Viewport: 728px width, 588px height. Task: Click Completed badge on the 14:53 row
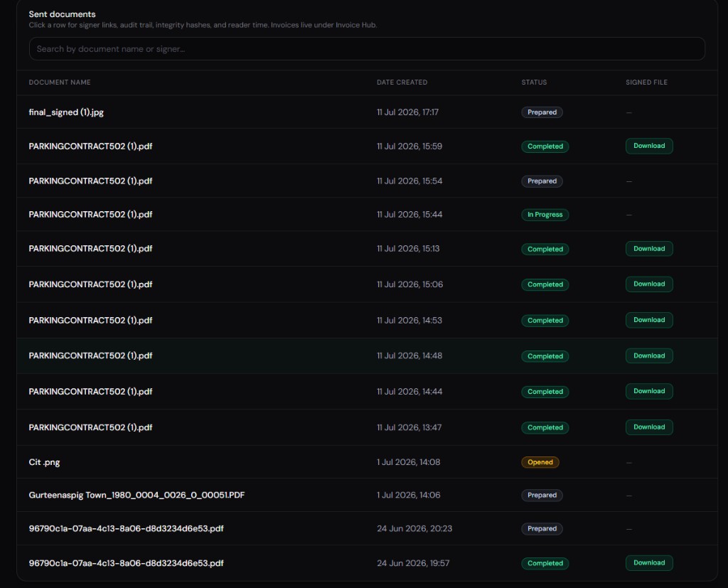545,321
